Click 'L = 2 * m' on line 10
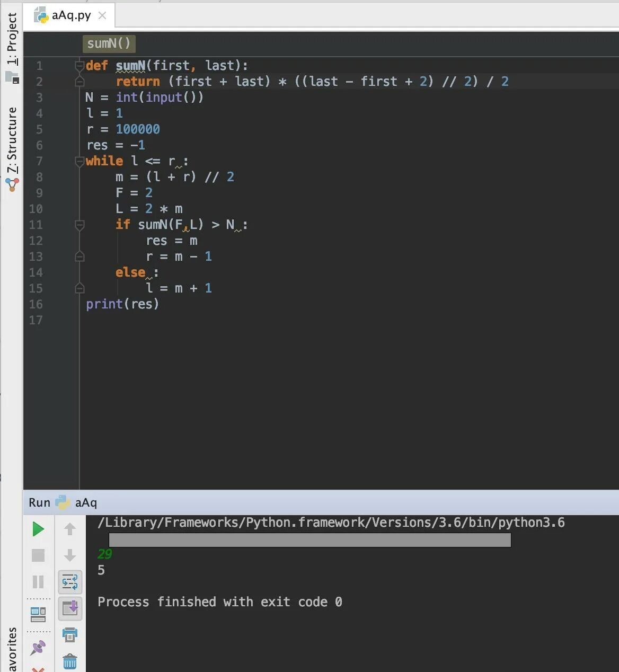 click(149, 209)
